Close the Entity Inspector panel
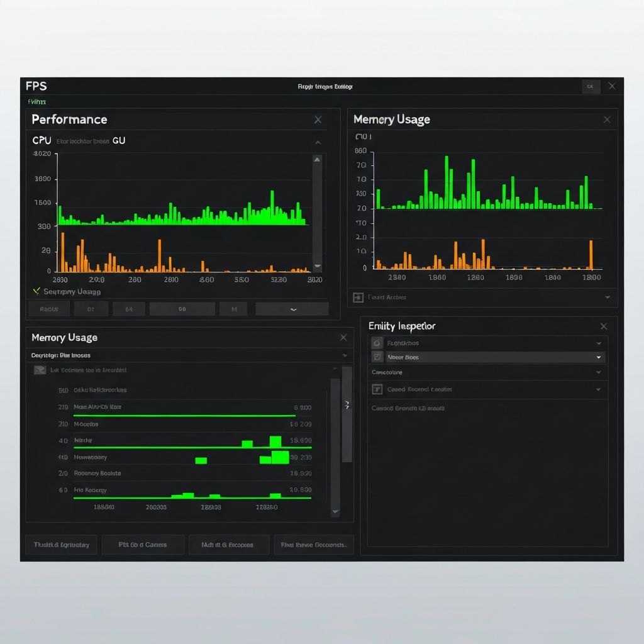Screen dimensions: 644x644 pos(604,326)
